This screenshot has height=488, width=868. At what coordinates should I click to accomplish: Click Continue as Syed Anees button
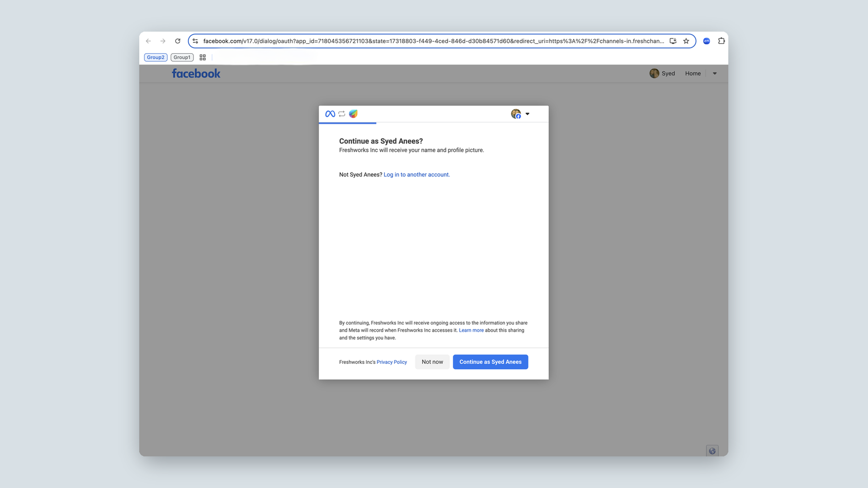pos(490,362)
